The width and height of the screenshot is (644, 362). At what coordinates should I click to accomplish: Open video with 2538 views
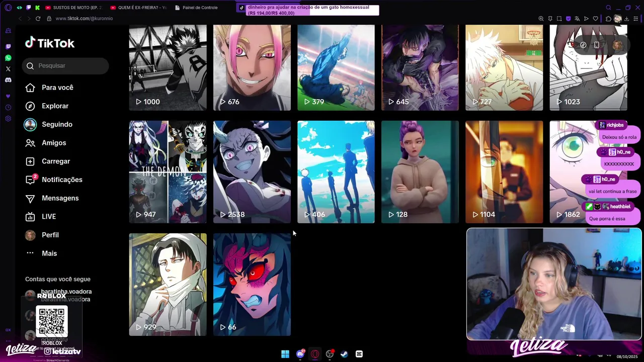pyautogui.click(x=252, y=172)
